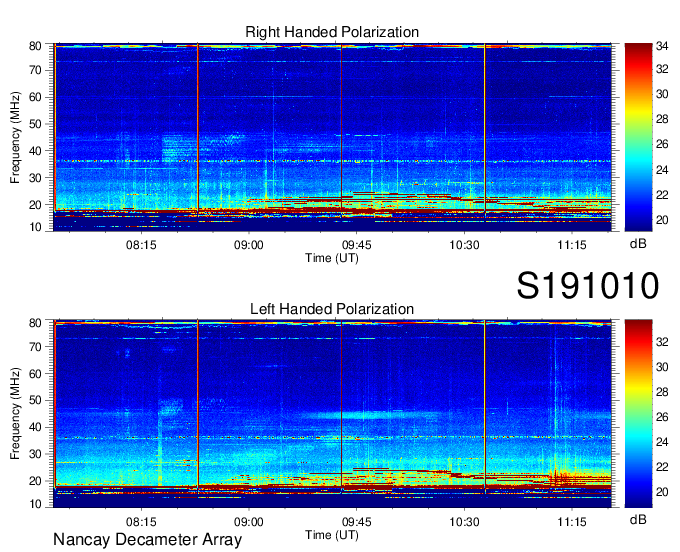Viewport: 680px width, 552px height.
Task: Click the Right Handed Polarization spectrogram image
Action: click(332, 137)
